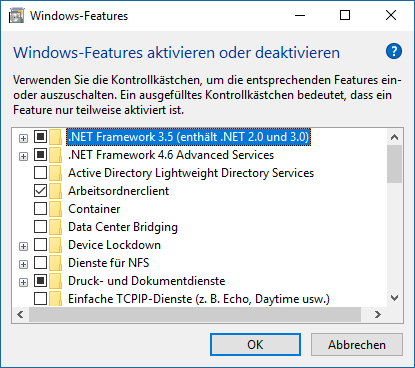Uncheck the Arbeitsordnerclient checkbox

click(40, 191)
